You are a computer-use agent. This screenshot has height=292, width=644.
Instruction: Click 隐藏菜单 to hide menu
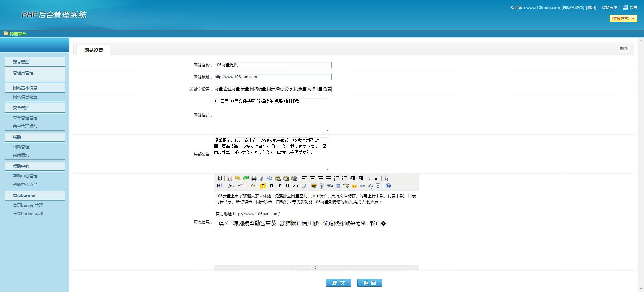(18, 34)
